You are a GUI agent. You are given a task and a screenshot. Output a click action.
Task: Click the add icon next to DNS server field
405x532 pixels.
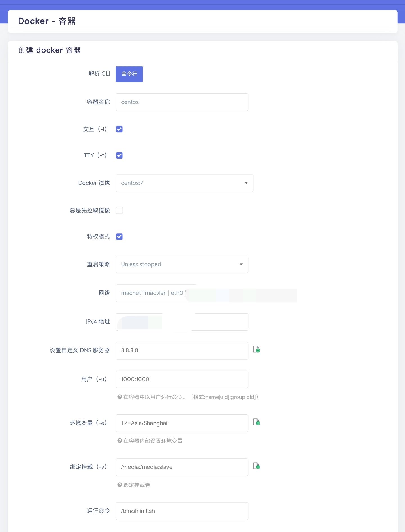pyautogui.click(x=256, y=350)
